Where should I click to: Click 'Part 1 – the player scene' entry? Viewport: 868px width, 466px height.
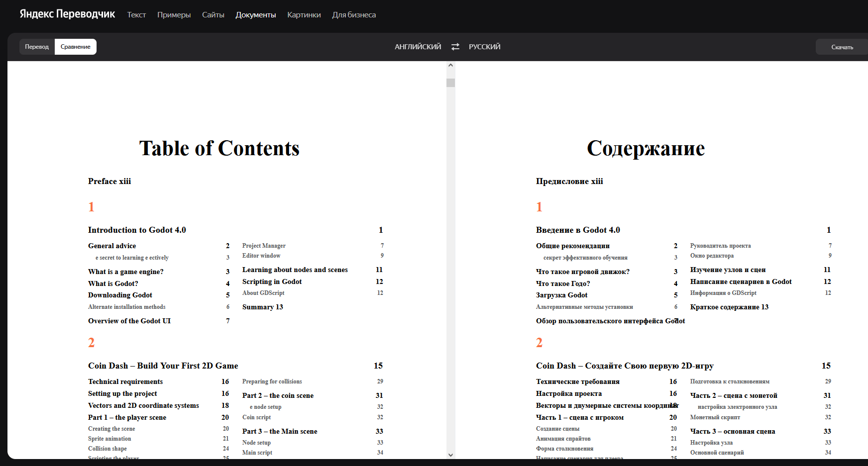(127, 417)
